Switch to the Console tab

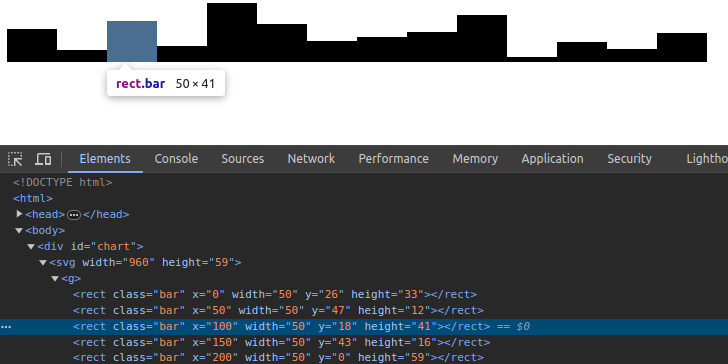pos(176,159)
